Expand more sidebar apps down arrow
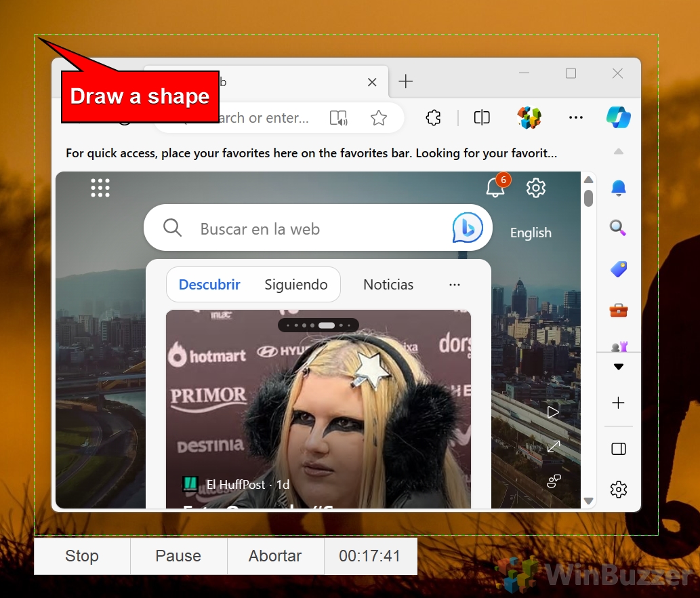The height and width of the screenshot is (598, 700). 618,367
